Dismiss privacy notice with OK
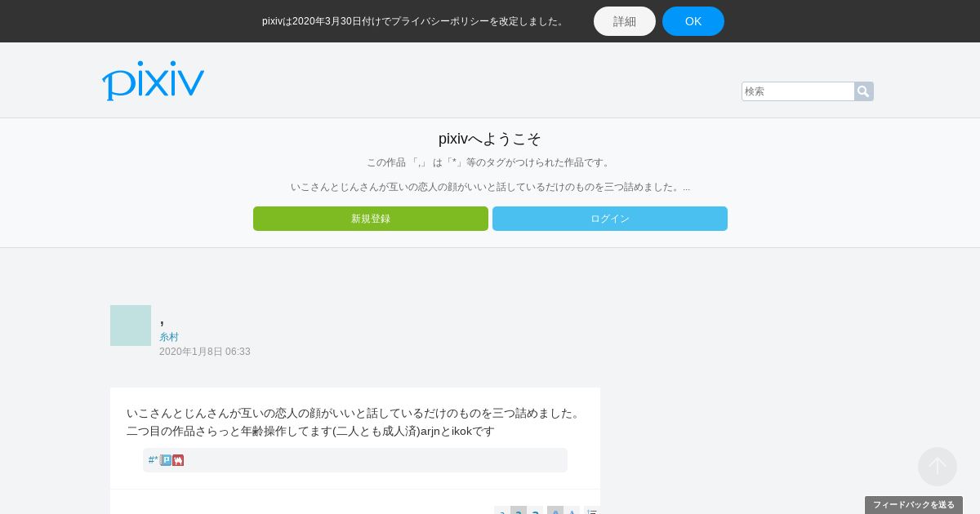Viewport: 980px width, 514px height. pos(693,21)
